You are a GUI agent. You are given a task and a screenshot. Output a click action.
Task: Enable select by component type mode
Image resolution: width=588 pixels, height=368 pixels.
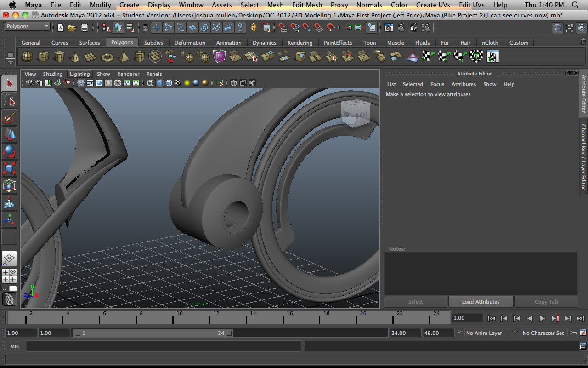130,28
